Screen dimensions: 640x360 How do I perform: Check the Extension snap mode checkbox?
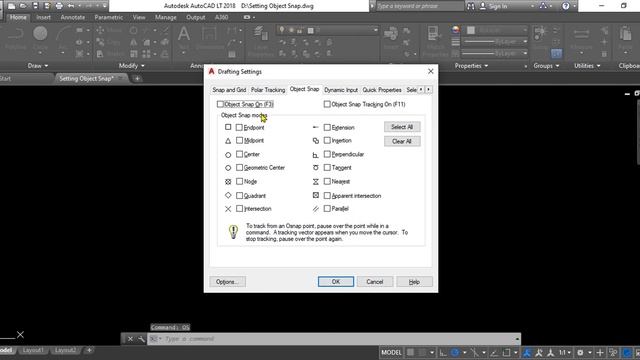point(327,127)
